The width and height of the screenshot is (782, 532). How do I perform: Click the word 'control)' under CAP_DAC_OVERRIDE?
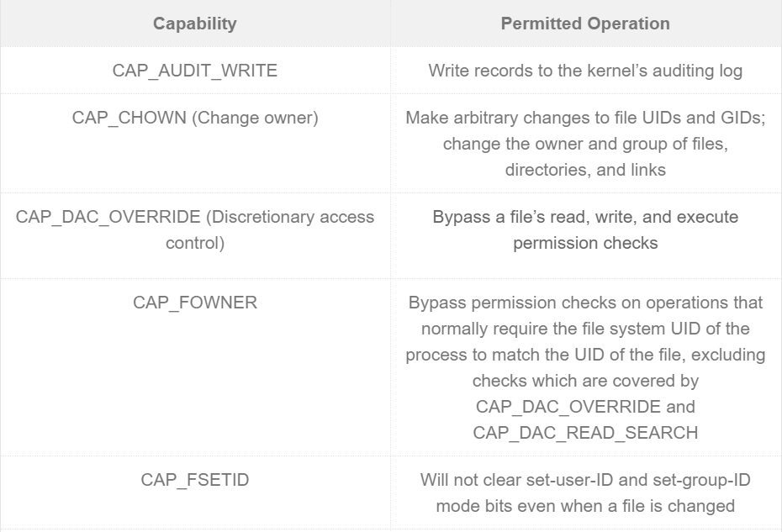194,244
